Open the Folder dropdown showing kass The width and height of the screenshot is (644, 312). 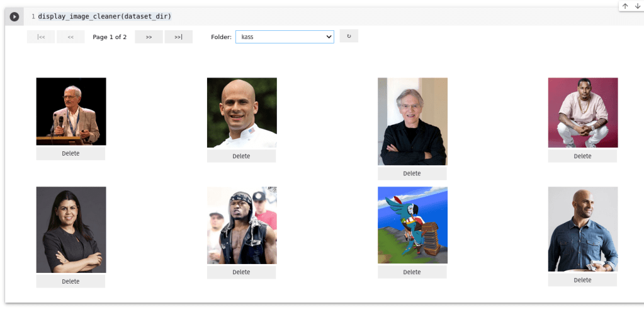tap(285, 37)
